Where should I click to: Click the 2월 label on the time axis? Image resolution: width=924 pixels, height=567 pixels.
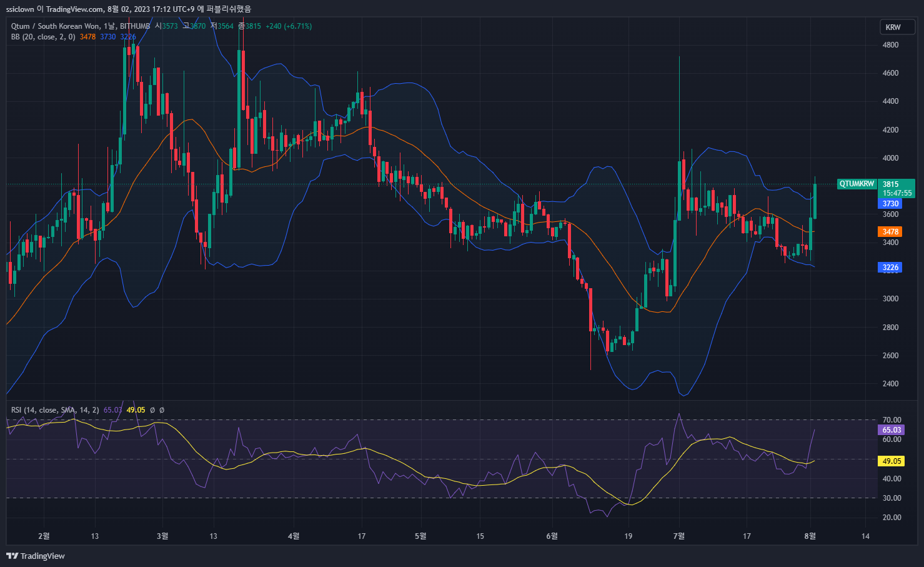[x=44, y=536]
